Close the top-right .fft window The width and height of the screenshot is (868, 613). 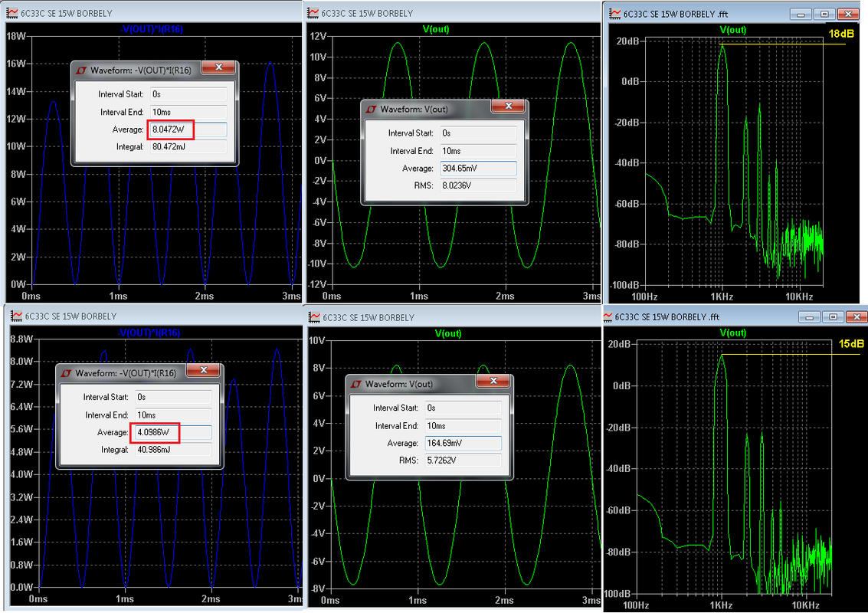848,15
